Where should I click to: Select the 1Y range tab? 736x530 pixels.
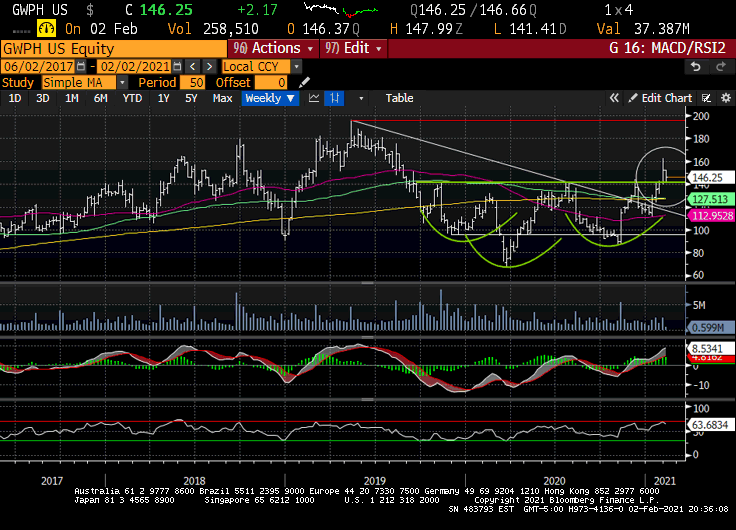tap(163, 98)
